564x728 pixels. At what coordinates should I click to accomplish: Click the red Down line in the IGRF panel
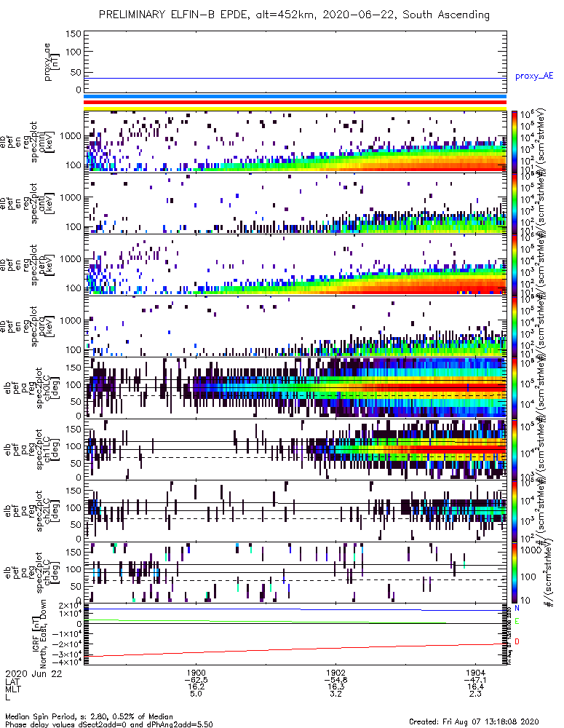(x=295, y=649)
